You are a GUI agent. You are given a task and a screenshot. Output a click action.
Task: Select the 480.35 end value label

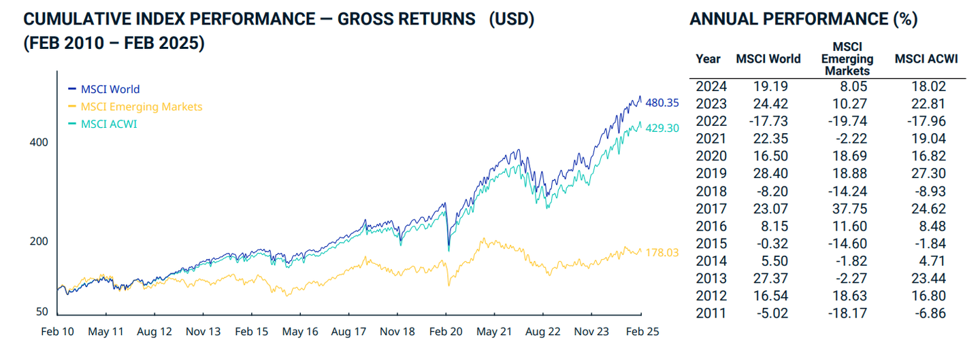point(662,103)
